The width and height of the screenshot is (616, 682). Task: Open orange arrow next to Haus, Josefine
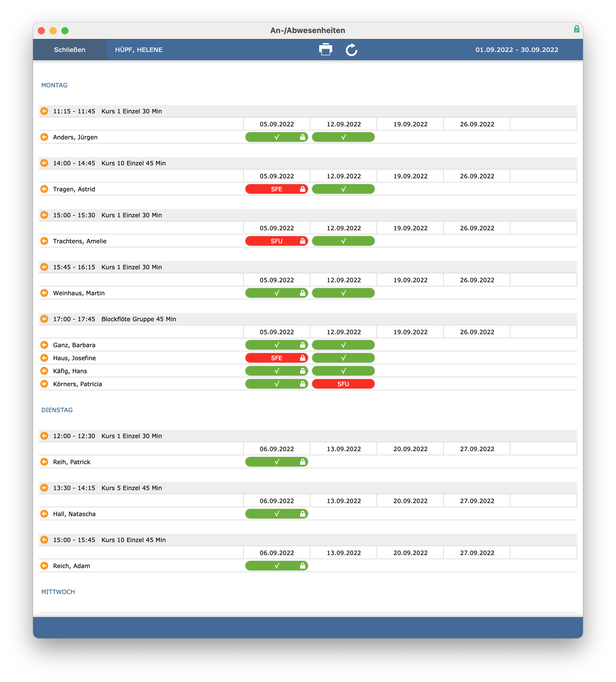(x=44, y=358)
